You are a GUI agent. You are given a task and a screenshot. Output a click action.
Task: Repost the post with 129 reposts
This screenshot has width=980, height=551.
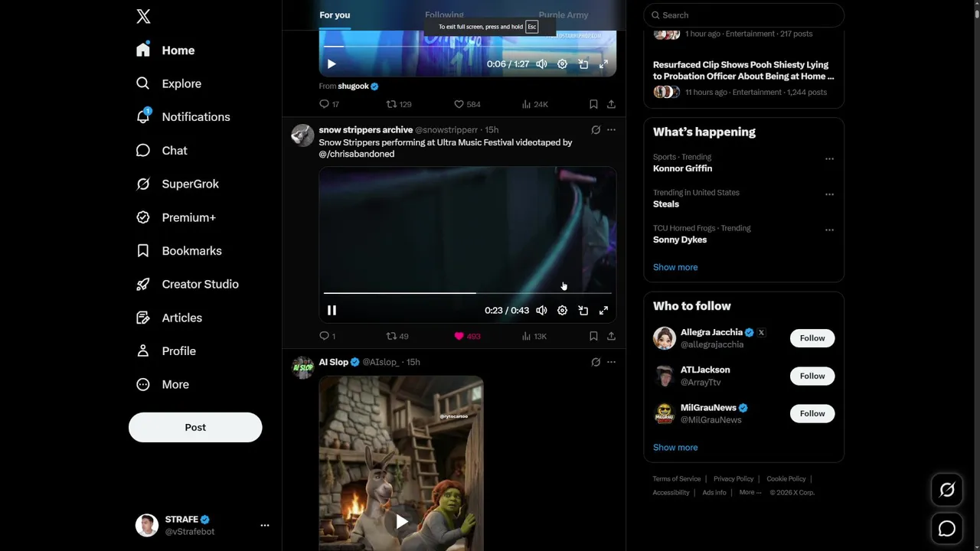click(398, 104)
